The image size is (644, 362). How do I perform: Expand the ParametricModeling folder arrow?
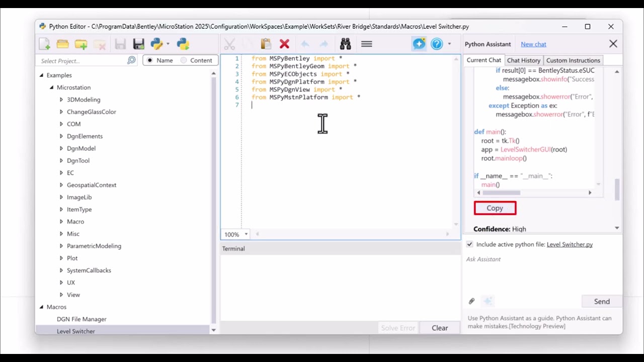click(x=61, y=246)
